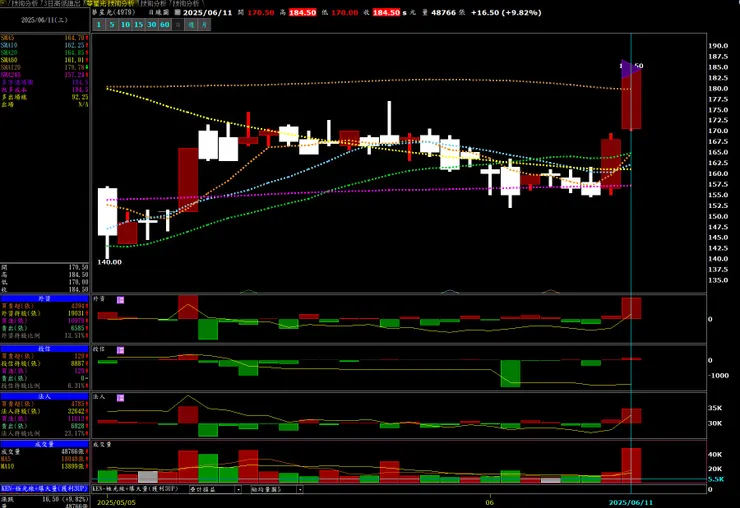Screen dimensions: 740x508
Task: Select the 30-minute timeframe button
Action: tap(151, 25)
